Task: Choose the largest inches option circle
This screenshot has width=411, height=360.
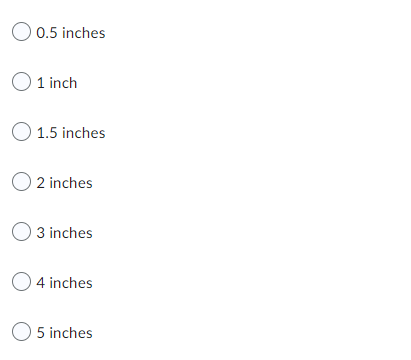Action: 22,332
